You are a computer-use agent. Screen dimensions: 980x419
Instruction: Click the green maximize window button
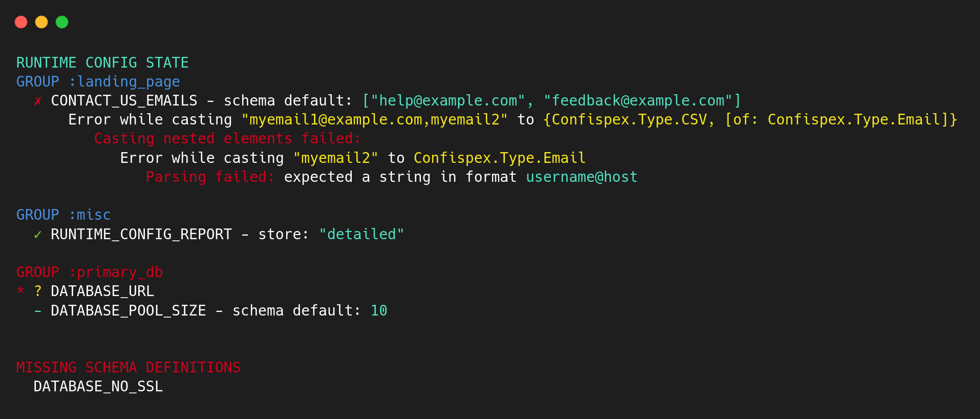click(62, 22)
